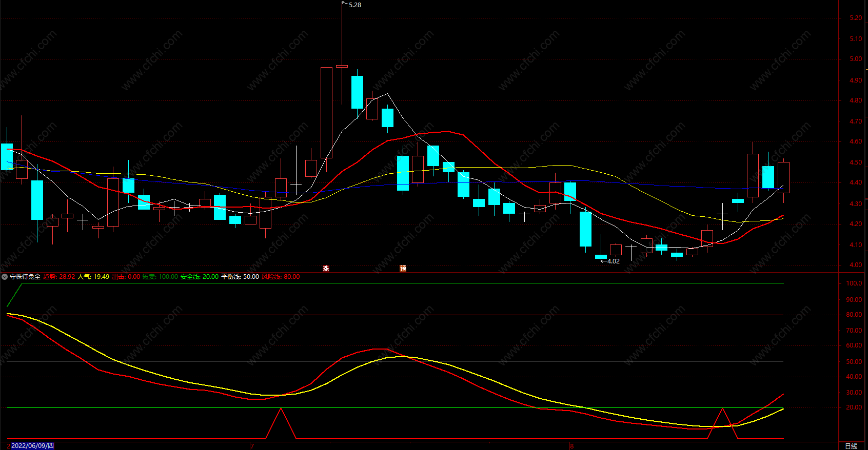
Task: Click the 4.60 price axis label
Action: tap(856, 141)
